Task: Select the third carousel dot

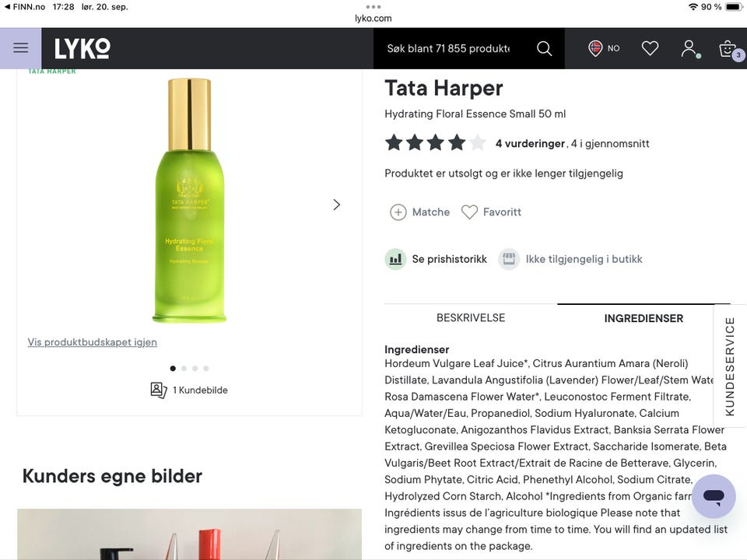Action: tap(195, 368)
